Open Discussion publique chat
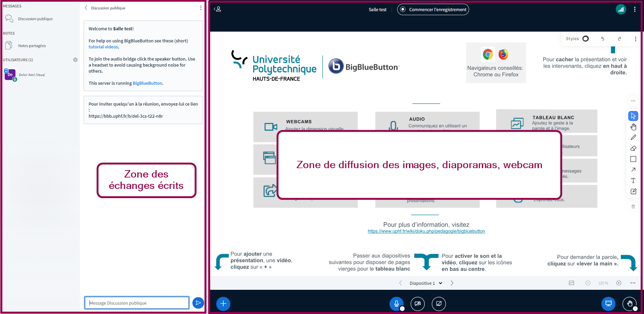 [x=35, y=19]
